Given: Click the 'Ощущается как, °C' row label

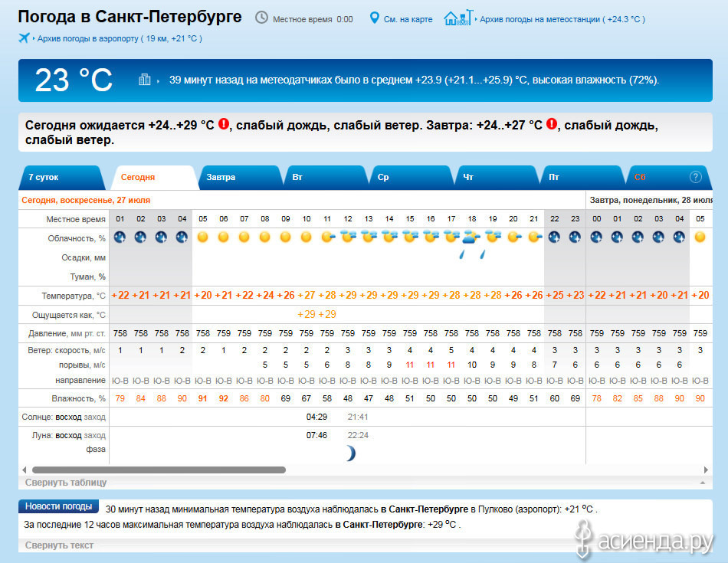Looking at the screenshot, I should pyautogui.click(x=69, y=315).
